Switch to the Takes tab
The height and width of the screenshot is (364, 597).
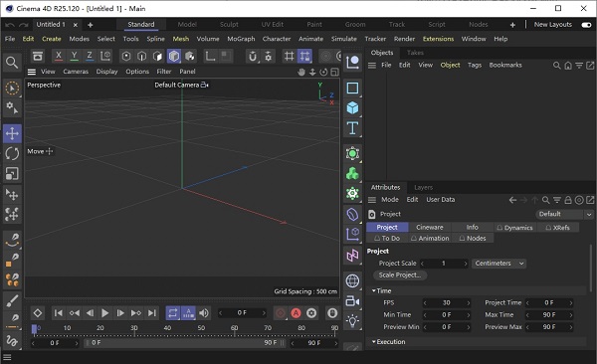pyautogui.click(x=415, y=53)
